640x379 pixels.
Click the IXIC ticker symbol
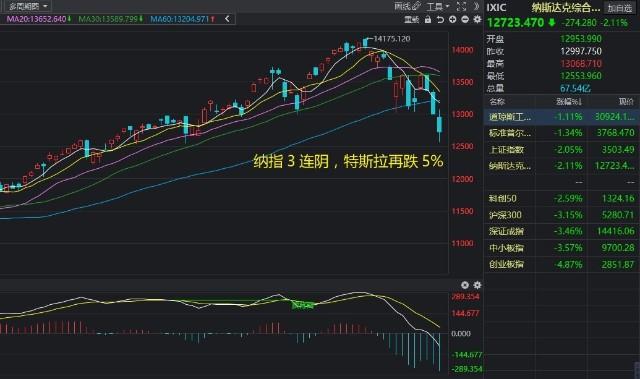496,8
